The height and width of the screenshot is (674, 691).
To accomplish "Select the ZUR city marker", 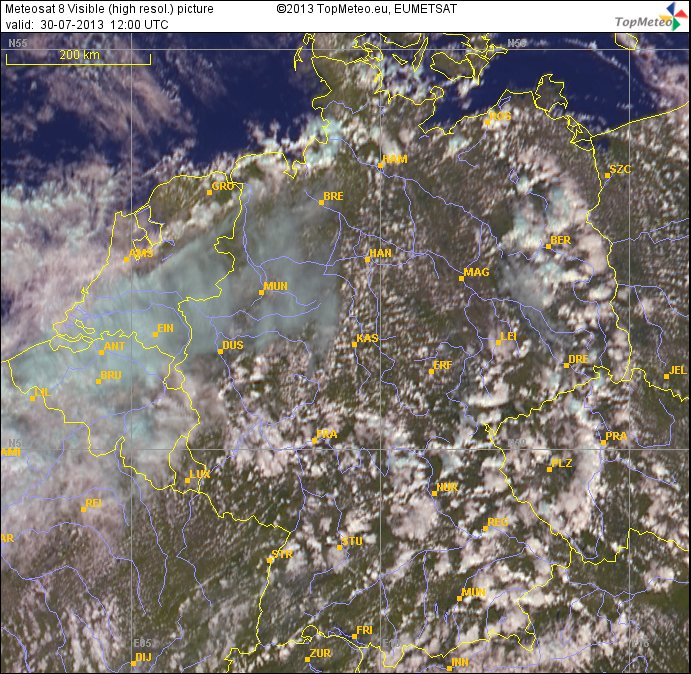I will tap(307, 659).
